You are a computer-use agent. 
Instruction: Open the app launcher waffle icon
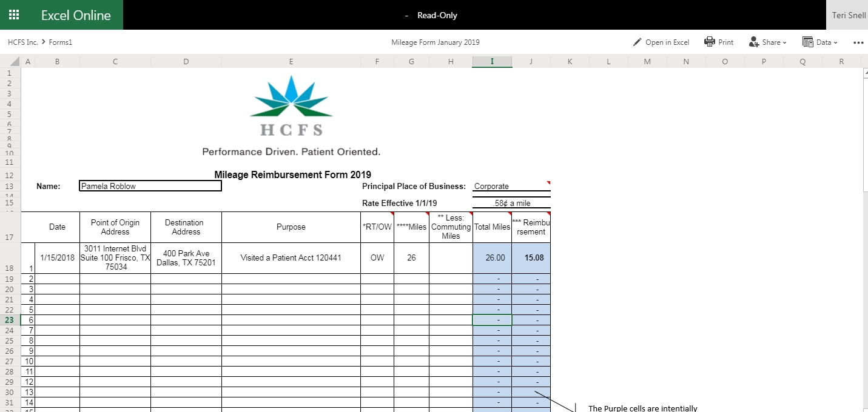(13, 15)
